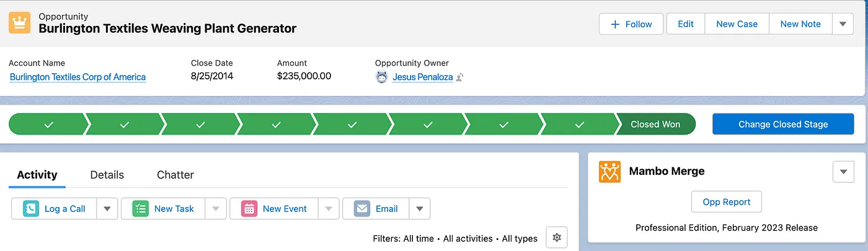Select the first completed stage in path

[48, 124]
